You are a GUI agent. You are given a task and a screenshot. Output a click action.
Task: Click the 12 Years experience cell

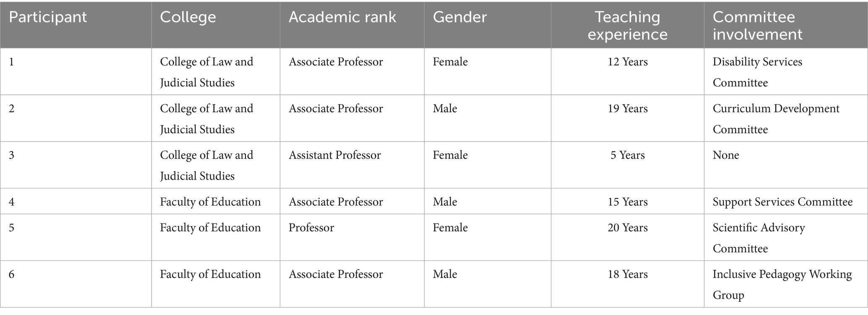[627, 62]
